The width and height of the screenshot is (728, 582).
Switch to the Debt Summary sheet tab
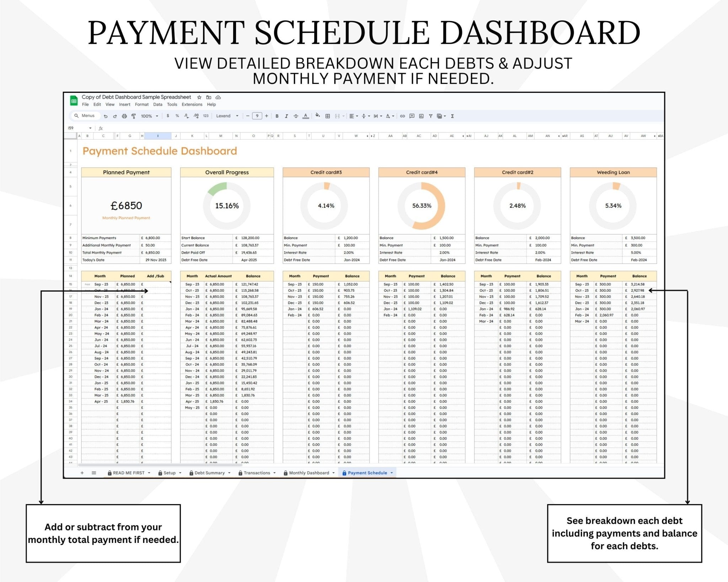[210, 473]
